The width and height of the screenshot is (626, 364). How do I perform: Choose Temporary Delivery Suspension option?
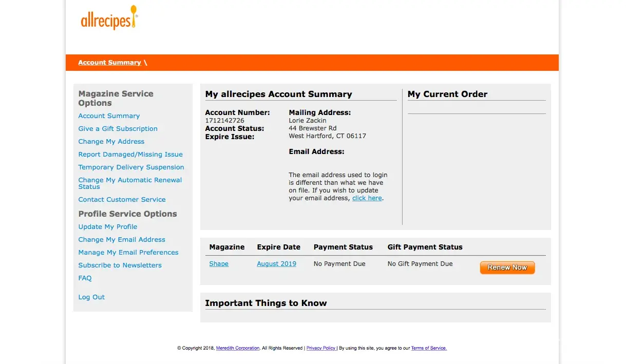point(131,167)
